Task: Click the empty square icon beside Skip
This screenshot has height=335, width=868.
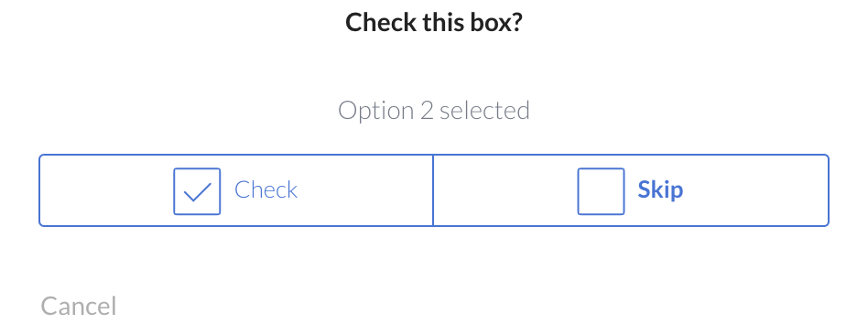Action: tap(601, 191)
